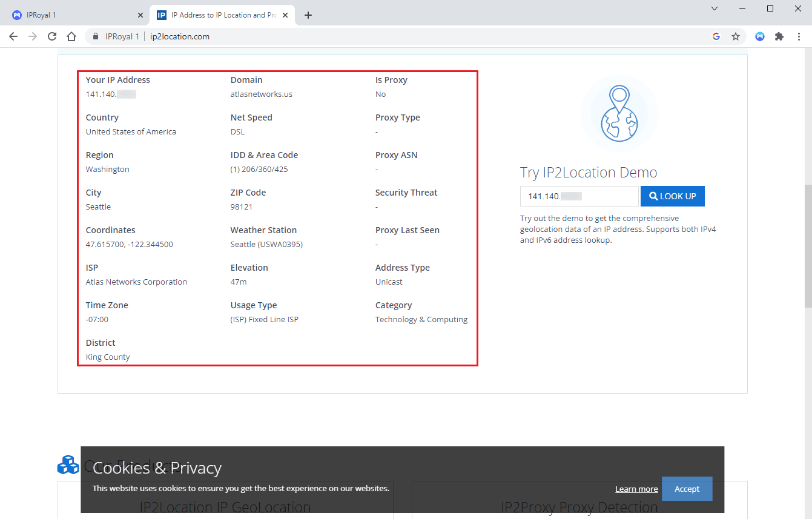Switch to the IPRoyal 1 tab
Viewport: 812px width, 519px height.
click(x=77, y=15)
